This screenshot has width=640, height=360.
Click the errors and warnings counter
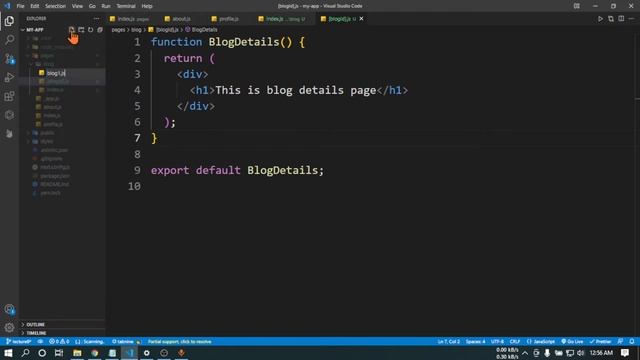(59, 342)
